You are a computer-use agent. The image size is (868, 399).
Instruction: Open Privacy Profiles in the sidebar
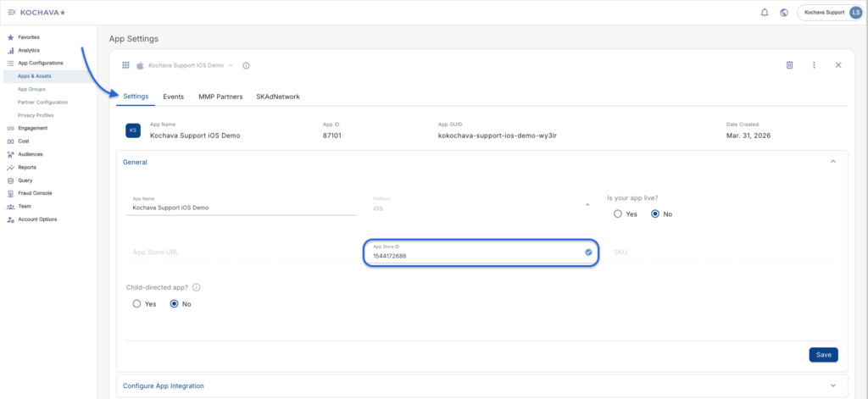(36, 115)
